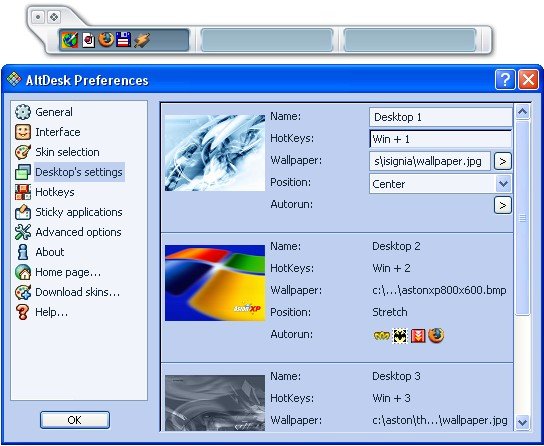Click the floppy disk icon in the AltDesk bar
This screenshot has height=446, width=544.
(x=123, y=40)
